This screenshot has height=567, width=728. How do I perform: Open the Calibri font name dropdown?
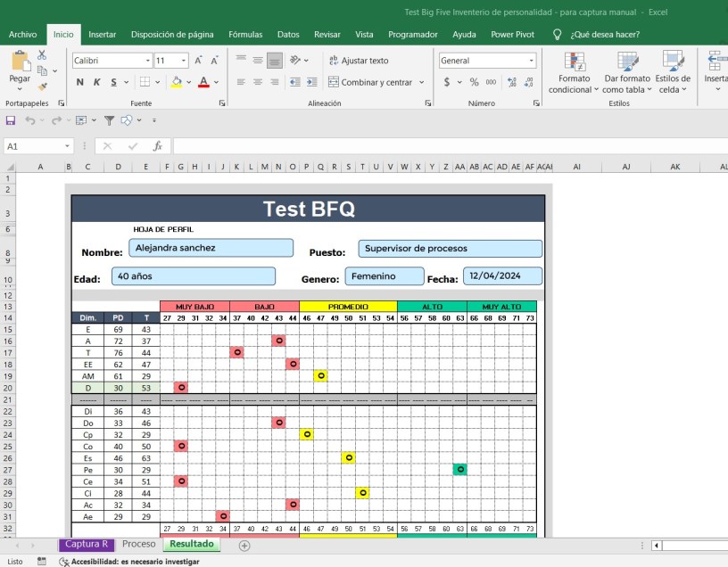(x=148, y=61)
